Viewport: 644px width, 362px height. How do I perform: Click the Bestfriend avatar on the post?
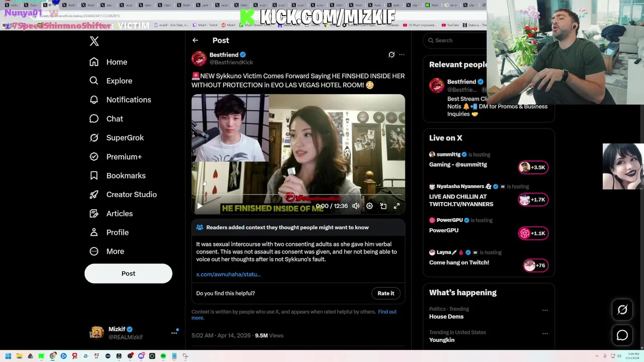tap(199, 58)
